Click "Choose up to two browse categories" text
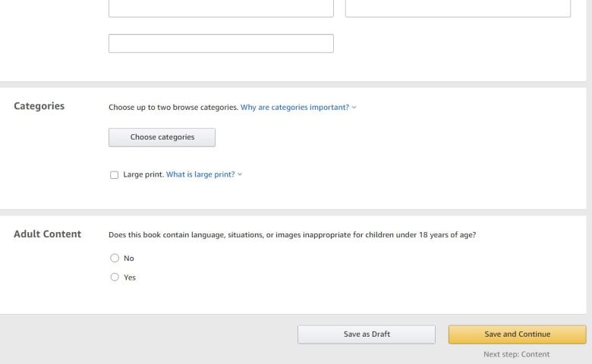 click(173, 108)
